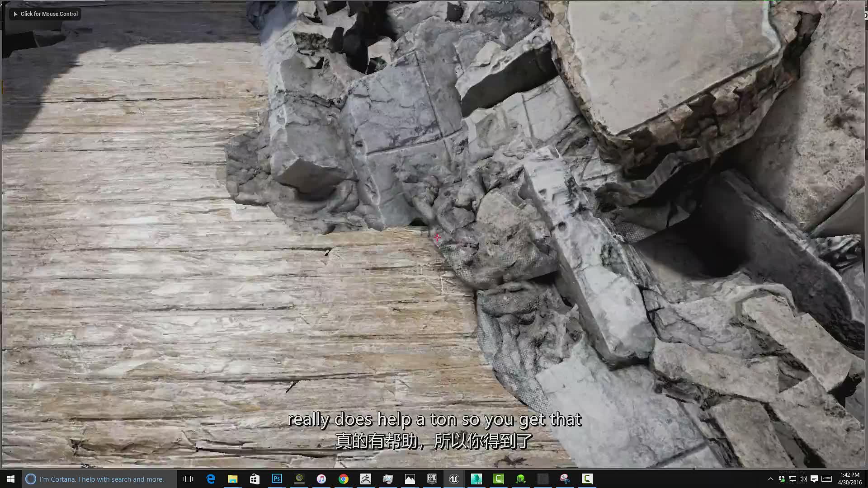This screenshot has width=868, height=488.
Task: Open the Photos app in the taskbar
Action: (x=410, y=479)
